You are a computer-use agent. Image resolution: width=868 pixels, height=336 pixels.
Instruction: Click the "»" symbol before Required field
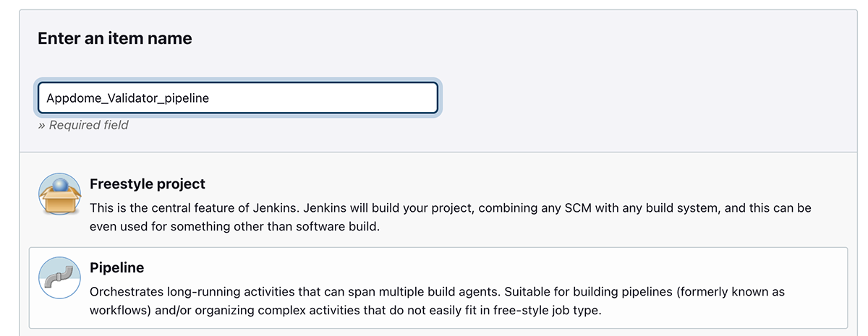(42, 125)
